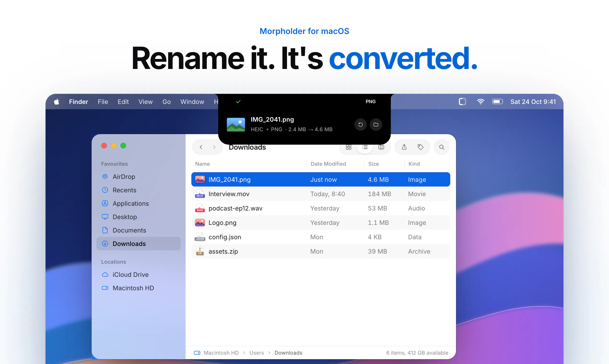Open the Window menu

coord(192,102)
